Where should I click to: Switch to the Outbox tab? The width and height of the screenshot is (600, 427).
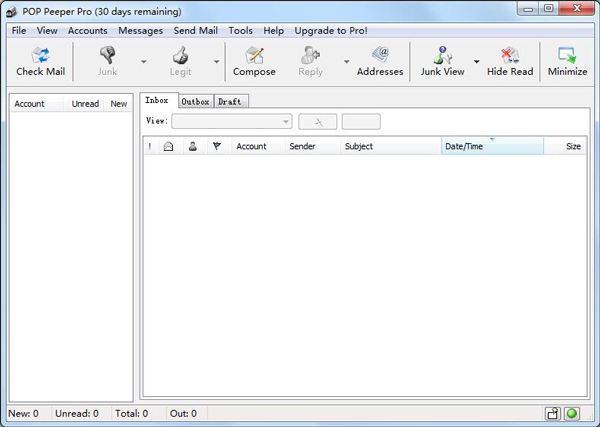click(196, 101)
